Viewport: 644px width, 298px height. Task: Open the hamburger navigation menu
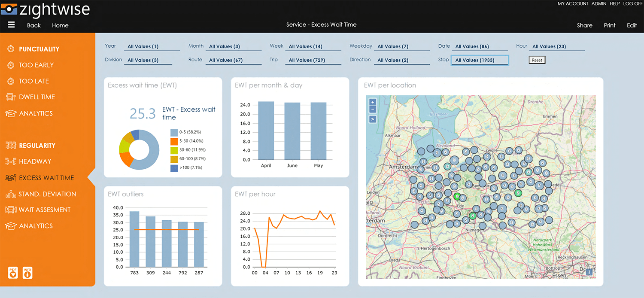tap(11, 24)
